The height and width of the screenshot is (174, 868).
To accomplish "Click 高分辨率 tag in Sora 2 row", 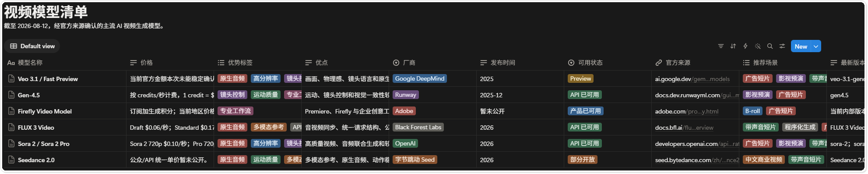I will (x=266, y=143).
